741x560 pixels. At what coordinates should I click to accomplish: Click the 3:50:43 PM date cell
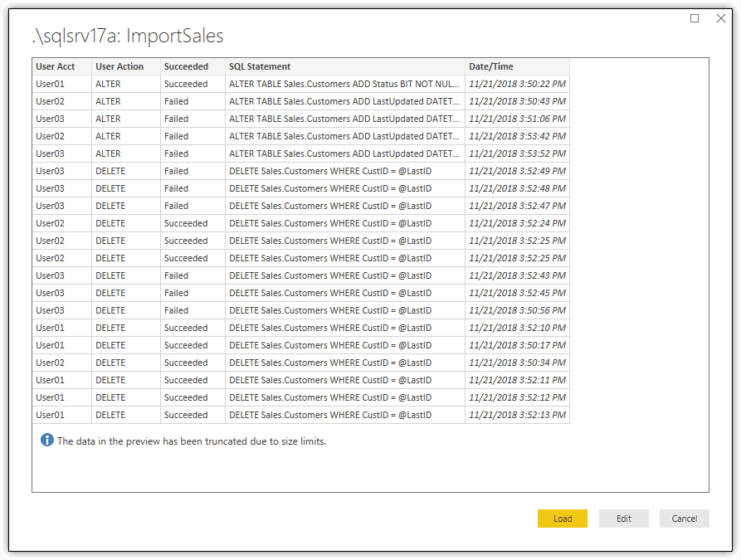(518, 101)
